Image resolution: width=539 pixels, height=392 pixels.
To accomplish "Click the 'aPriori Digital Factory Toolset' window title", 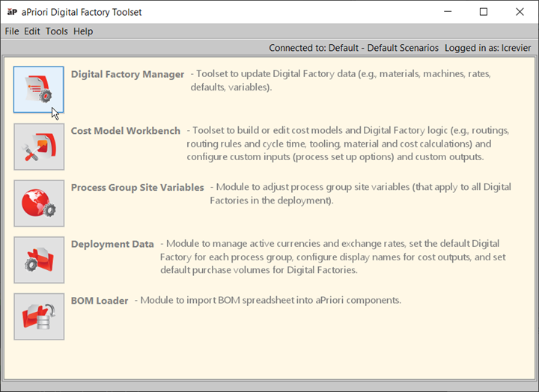I will click(82, 12).
